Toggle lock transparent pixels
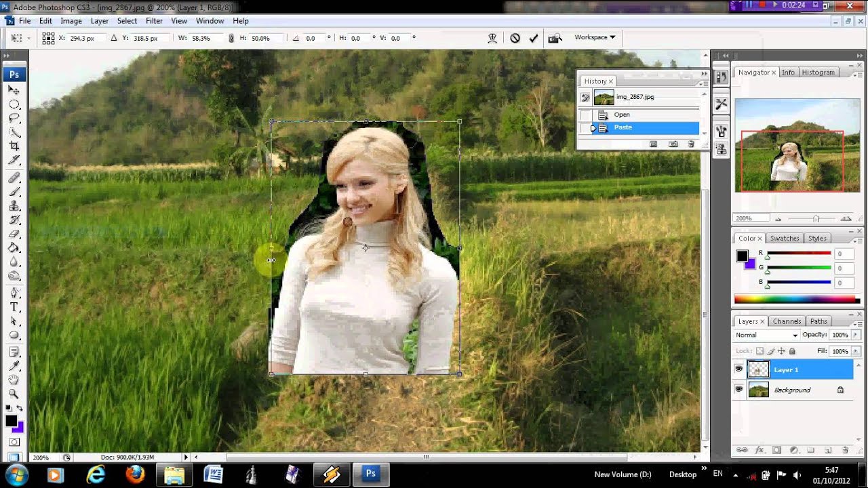Image resolution: width=868 pixels, height=488 pixels. click(760, 351)
